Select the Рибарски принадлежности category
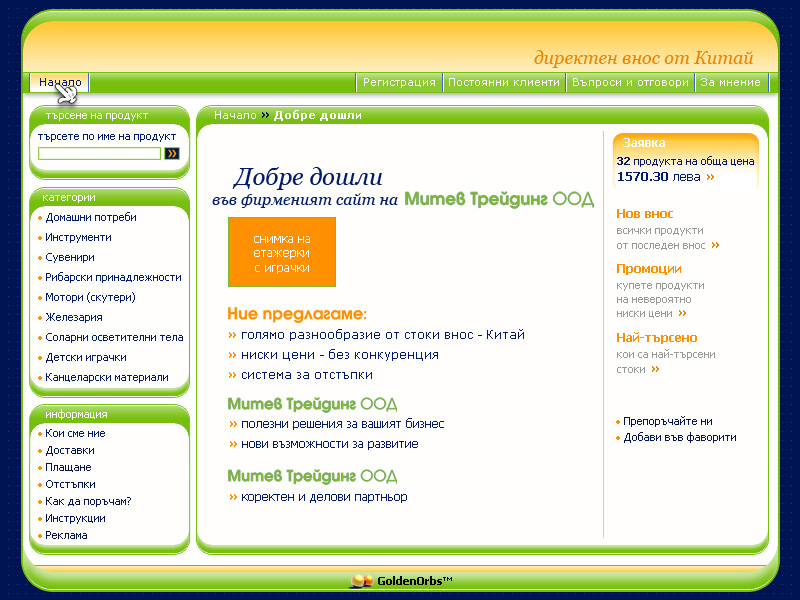The width and height of the screenshot is (800, 600). tap(113, 277)
